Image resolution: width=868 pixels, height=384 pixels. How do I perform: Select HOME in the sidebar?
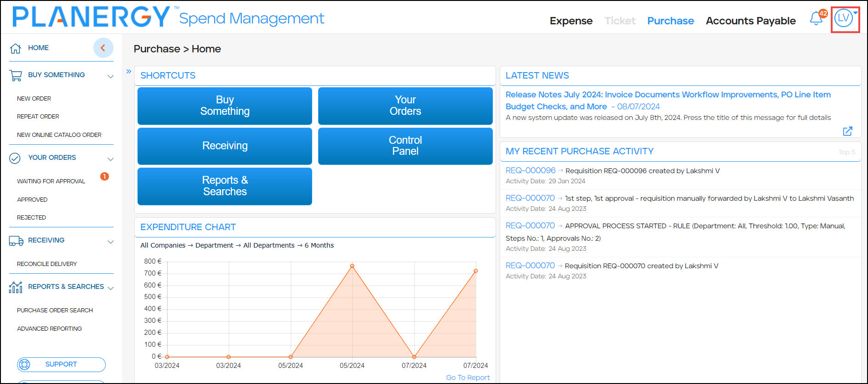(x=38, y=48)
